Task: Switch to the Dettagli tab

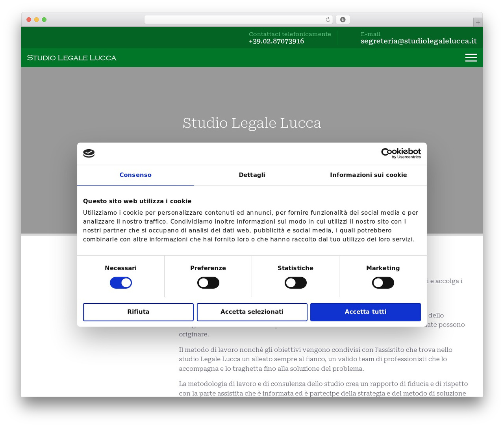Action: pyautogui.click(x=252, y=175)
